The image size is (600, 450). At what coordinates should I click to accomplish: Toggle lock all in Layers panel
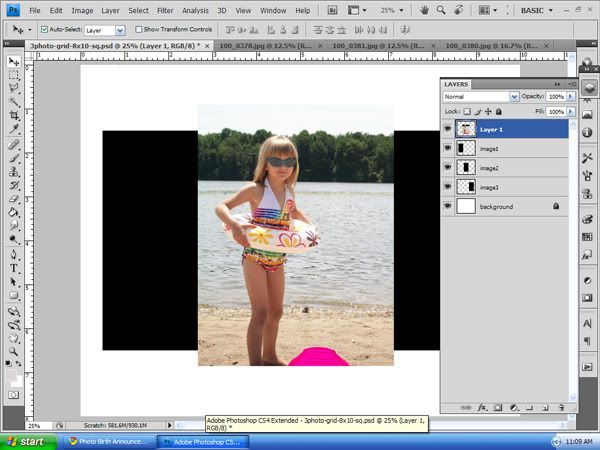click(x=499, y=112)
